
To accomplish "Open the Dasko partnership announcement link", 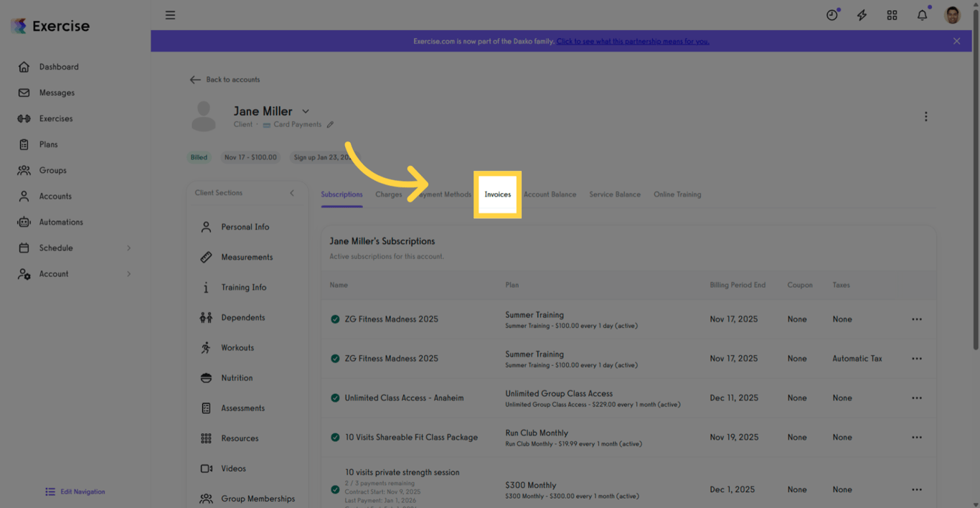I will [x=632, y=41].
